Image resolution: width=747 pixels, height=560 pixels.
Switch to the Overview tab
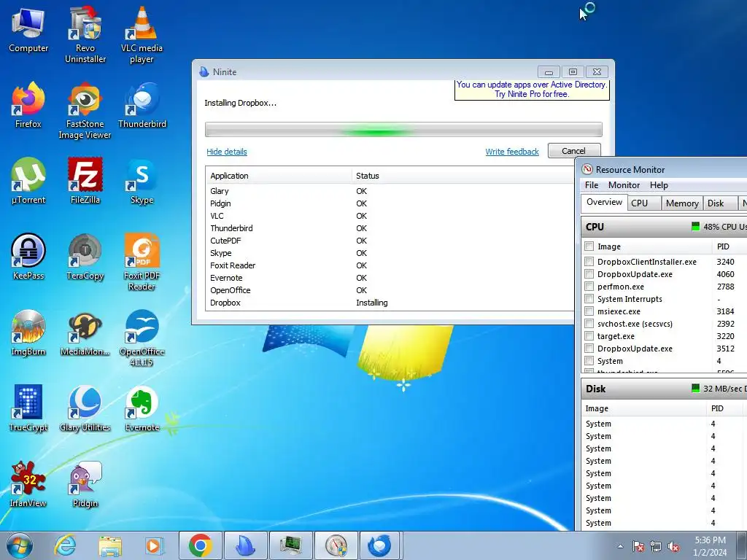click(x=604, y=203)
